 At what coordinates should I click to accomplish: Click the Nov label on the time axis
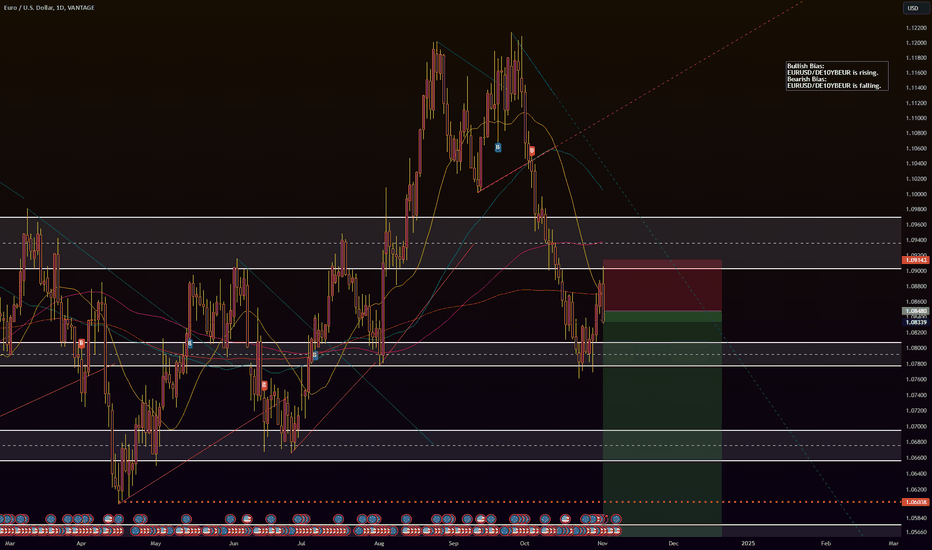[602, 543]
